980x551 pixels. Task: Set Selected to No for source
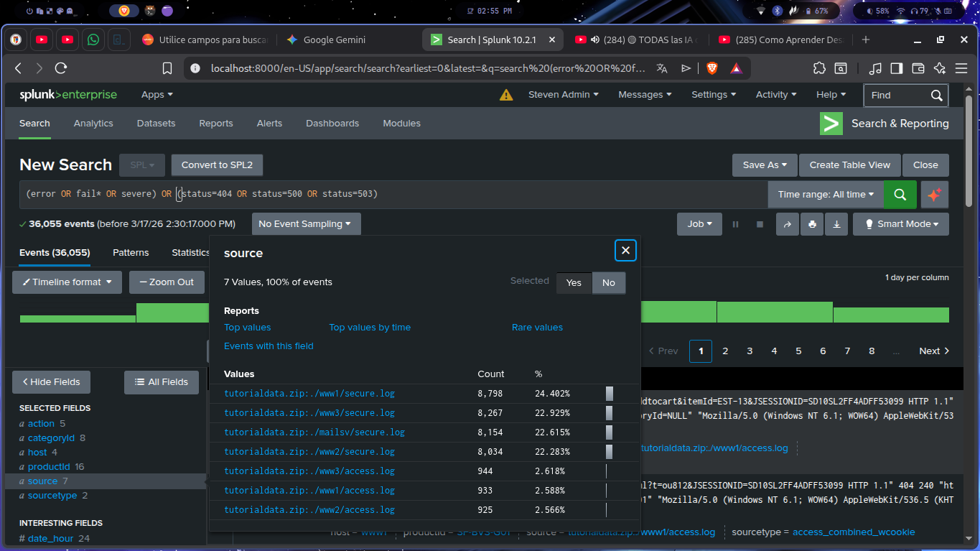coord(608,283)
